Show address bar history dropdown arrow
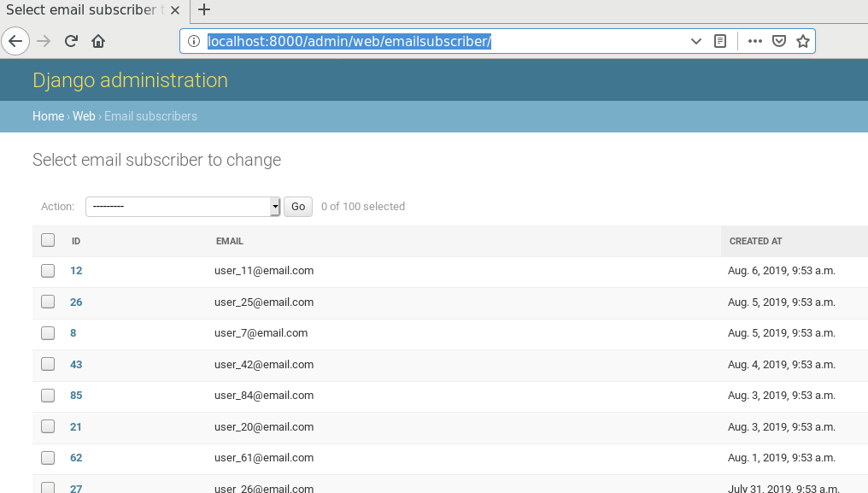Screen dimensions: 868x493 click(695, 41)
